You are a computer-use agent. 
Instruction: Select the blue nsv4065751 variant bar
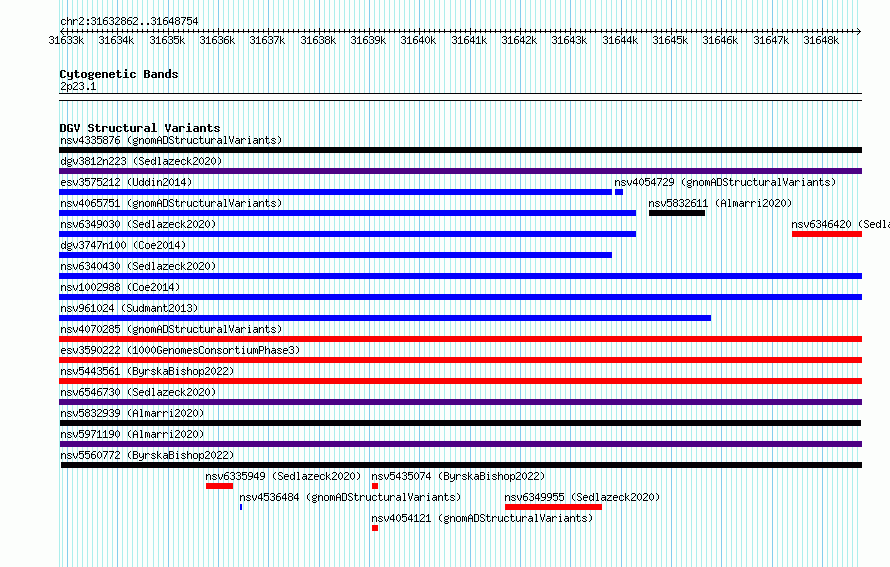(x=347, y=213)
